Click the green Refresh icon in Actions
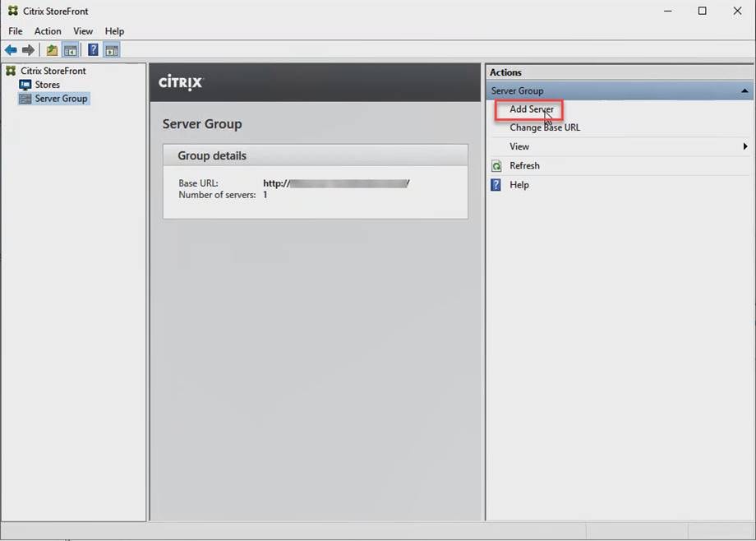The width and height of the screenshot is (756, 541). [x=496, y=166]
